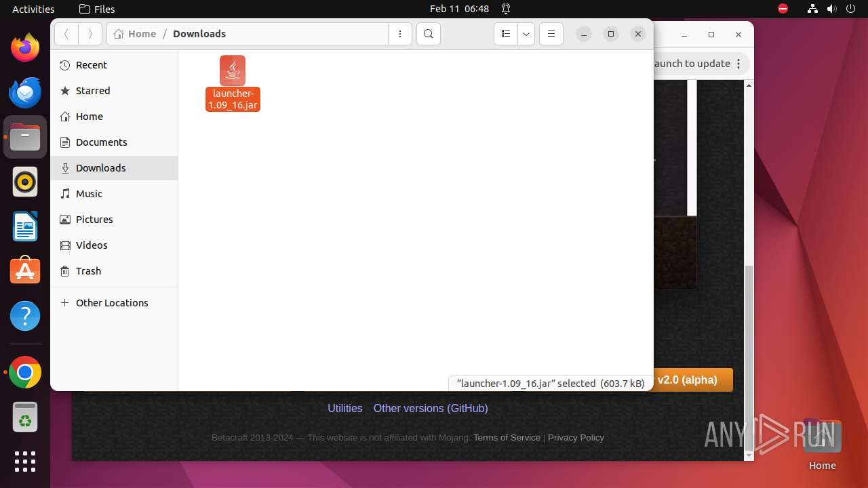Click Other versions (GitHub) link
The height and width of the screenshot is (488, 868).
point(431,408)
